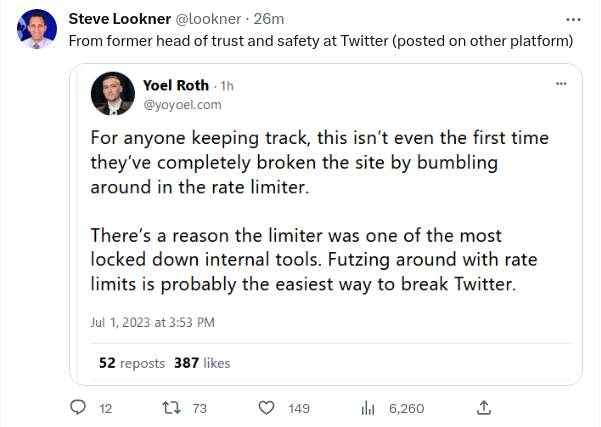
Task: View the 52 reposts list
Action: 132,363
